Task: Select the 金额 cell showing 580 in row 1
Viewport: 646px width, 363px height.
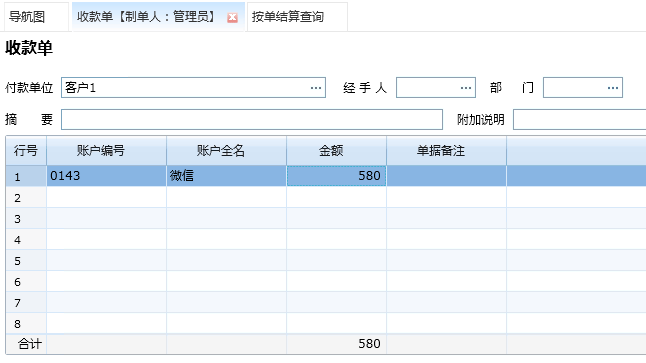Action: (337, 176)
